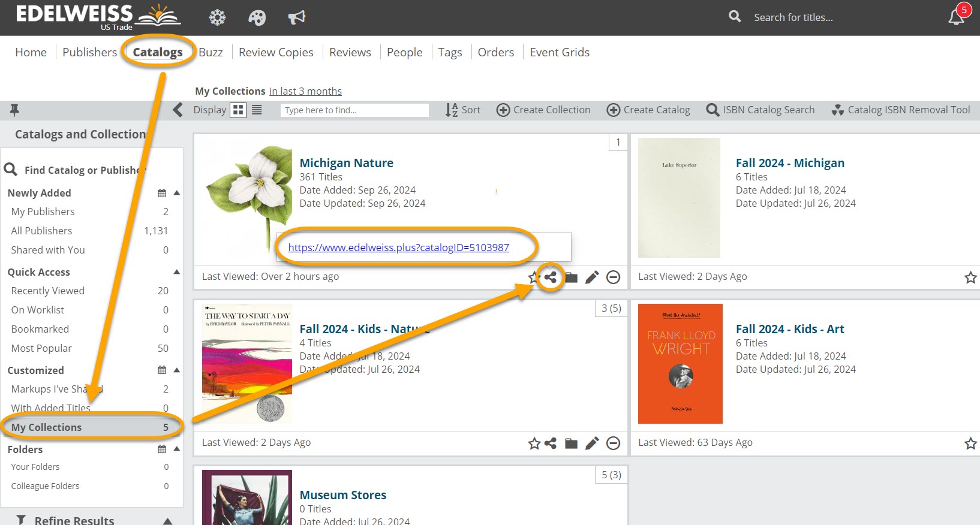
Task: Collapse the Folders section
Action: coord(176,449)
